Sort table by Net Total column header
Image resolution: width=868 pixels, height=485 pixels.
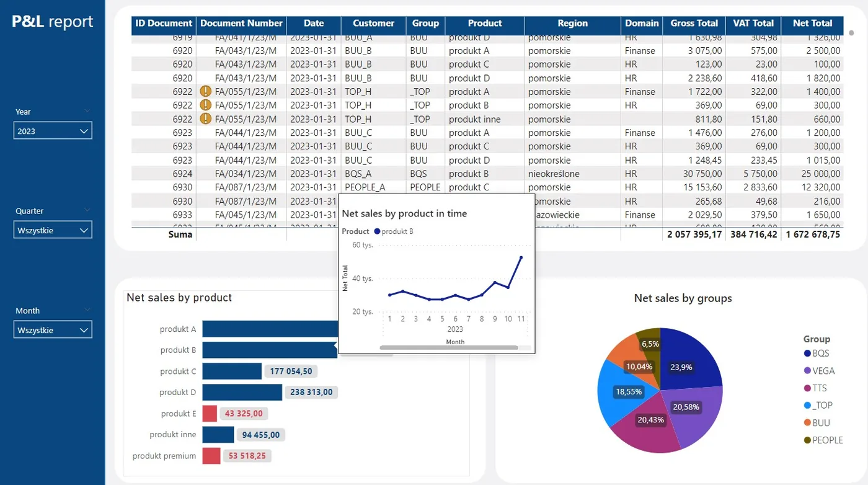pos(812,24)
